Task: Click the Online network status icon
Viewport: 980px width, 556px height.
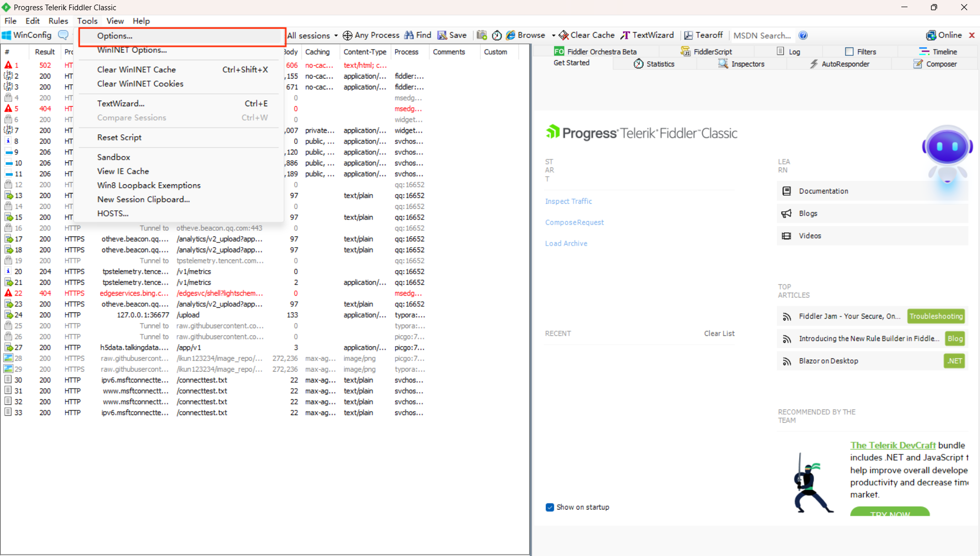Action: pyautogui.click(x=931, y=35)
